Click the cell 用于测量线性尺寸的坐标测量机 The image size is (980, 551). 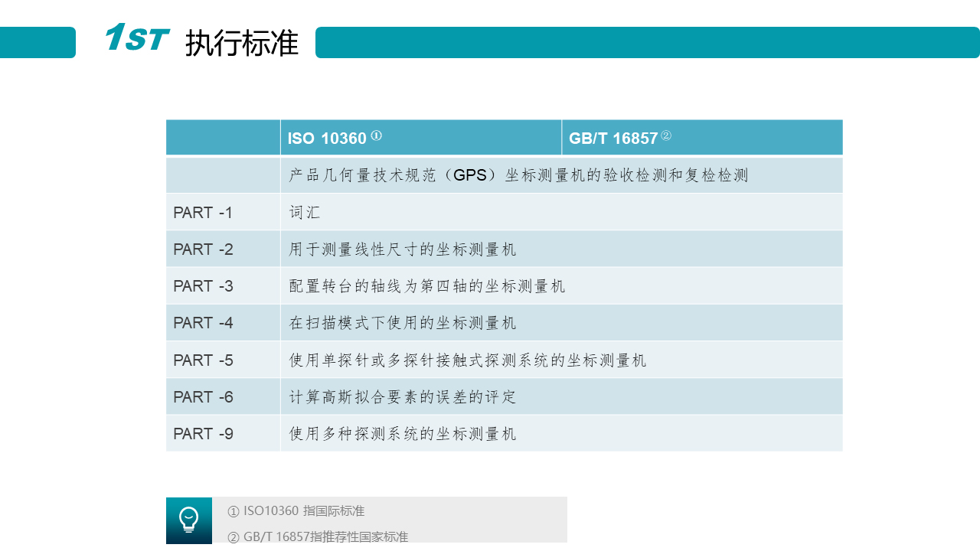pos(561,249)
